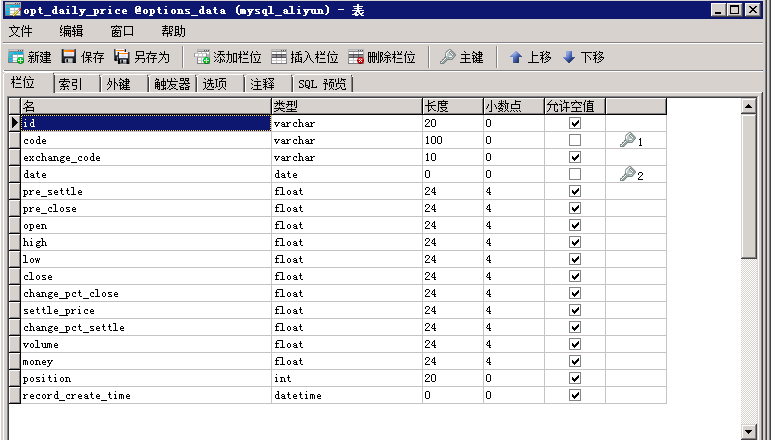Switch to the 触发器 (Triggers) tab
This screenshot has height=440, width=771.
(172, 84)
